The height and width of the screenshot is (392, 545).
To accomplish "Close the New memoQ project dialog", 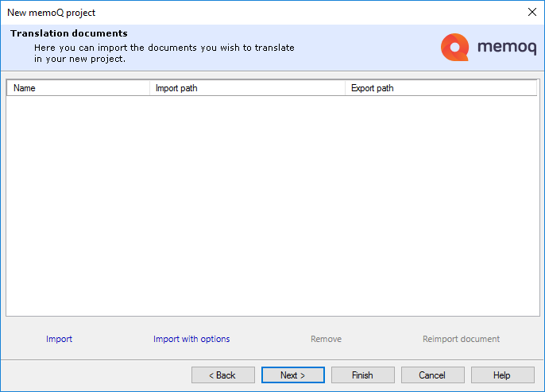I will 531,12.
